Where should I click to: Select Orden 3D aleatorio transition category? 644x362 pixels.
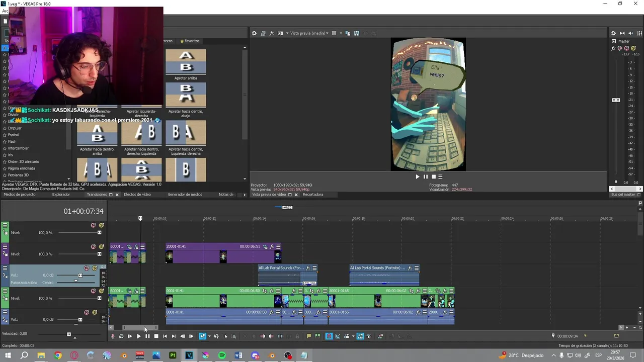tap(23, 162)
